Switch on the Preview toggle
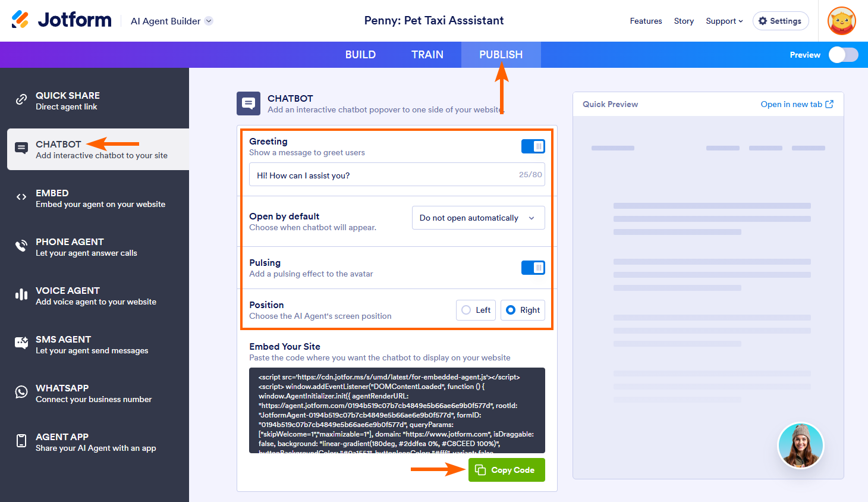Viewport: 868px width, 502px height. pos(843,55)
